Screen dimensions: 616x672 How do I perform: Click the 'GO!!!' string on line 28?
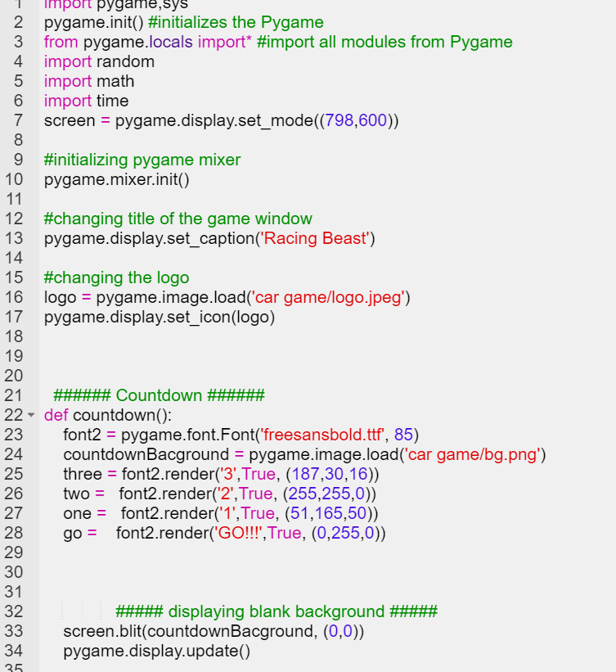coord(238,533)
